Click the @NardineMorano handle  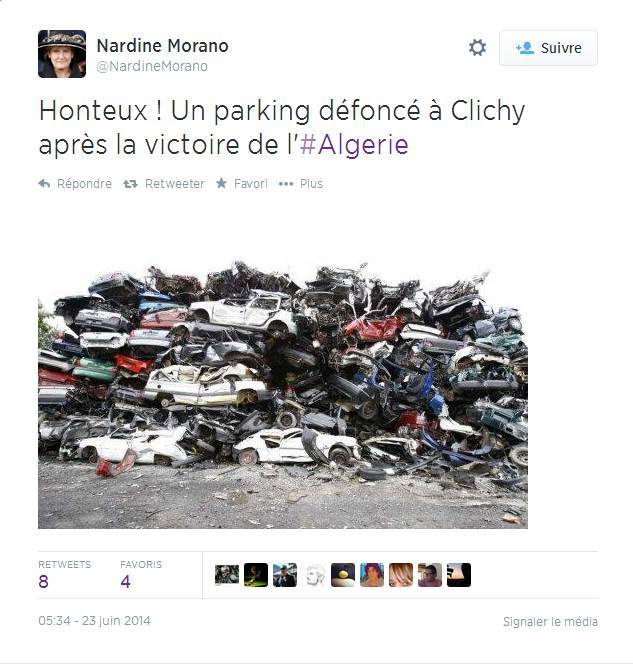152,66
